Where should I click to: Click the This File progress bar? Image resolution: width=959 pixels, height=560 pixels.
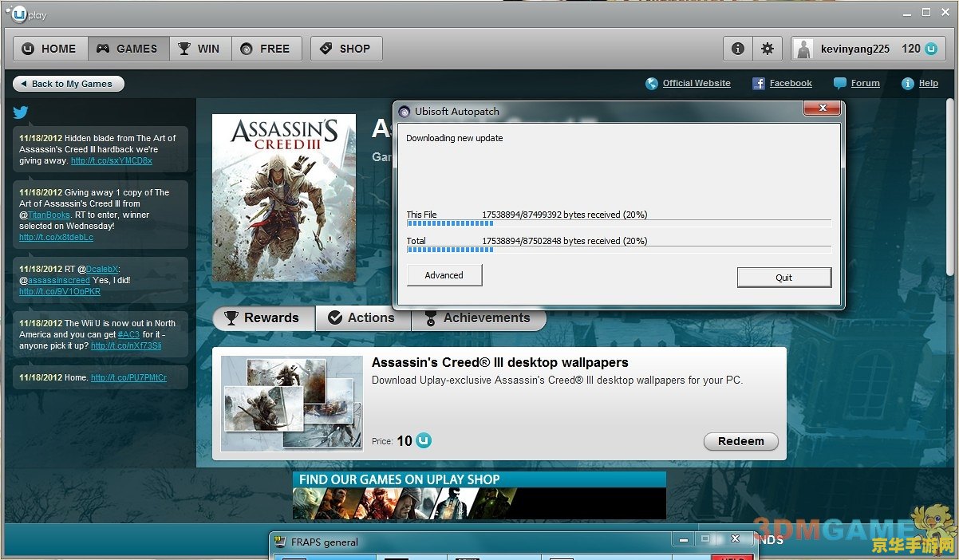619,224
